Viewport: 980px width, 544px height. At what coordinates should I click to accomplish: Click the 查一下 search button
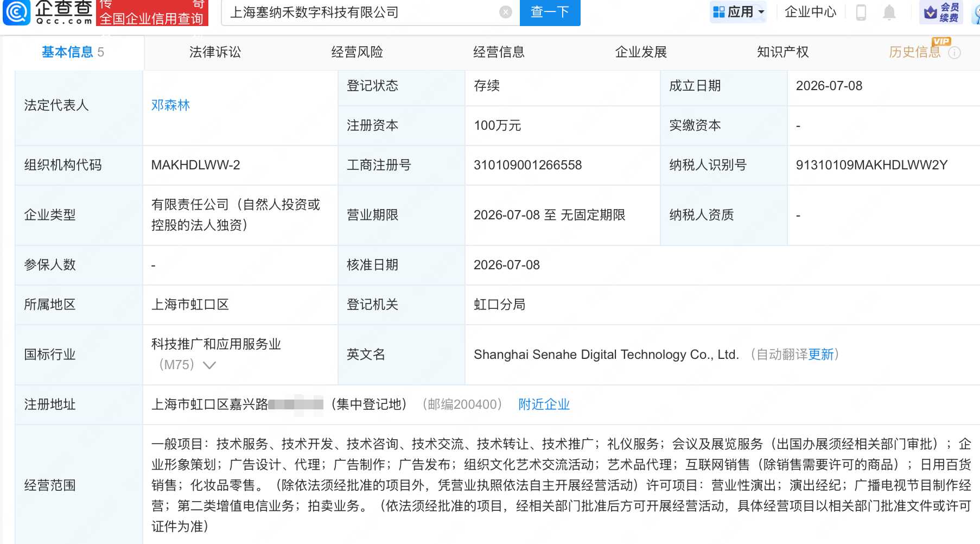[550, 12]
